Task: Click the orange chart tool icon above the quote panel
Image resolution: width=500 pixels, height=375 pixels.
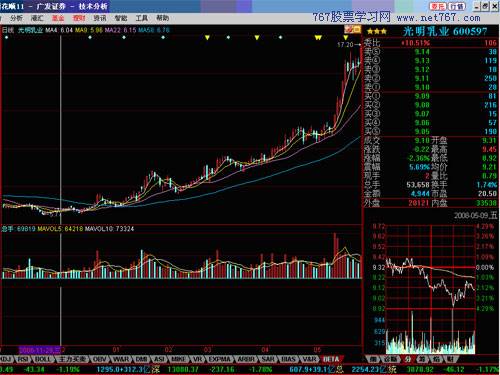Action: click(x=352, y=29)
